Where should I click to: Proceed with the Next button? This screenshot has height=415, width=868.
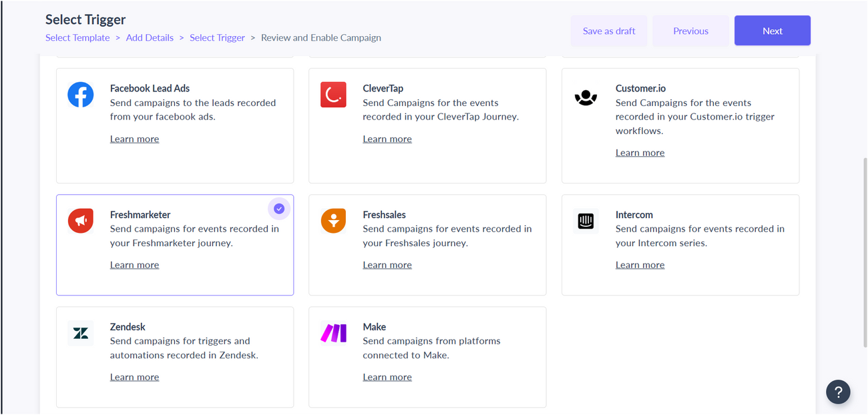coord(773,31)
